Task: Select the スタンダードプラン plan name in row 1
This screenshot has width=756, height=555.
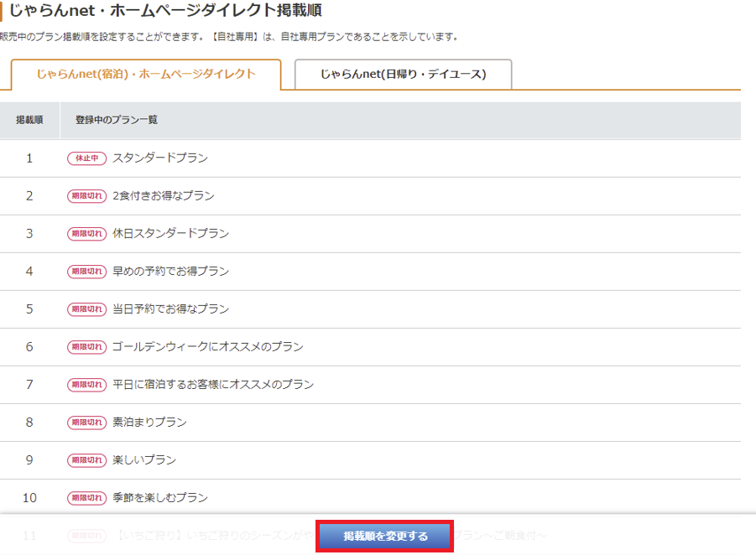Action: point(160,158)
